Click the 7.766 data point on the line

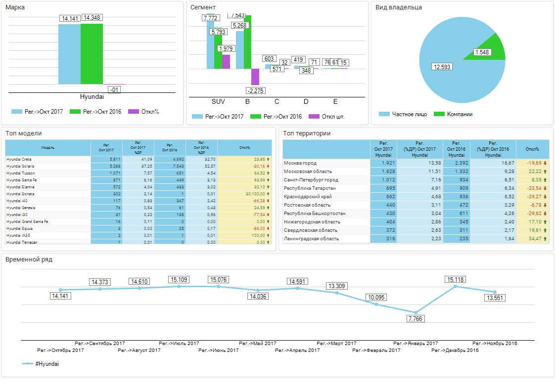tap(416, 312)
